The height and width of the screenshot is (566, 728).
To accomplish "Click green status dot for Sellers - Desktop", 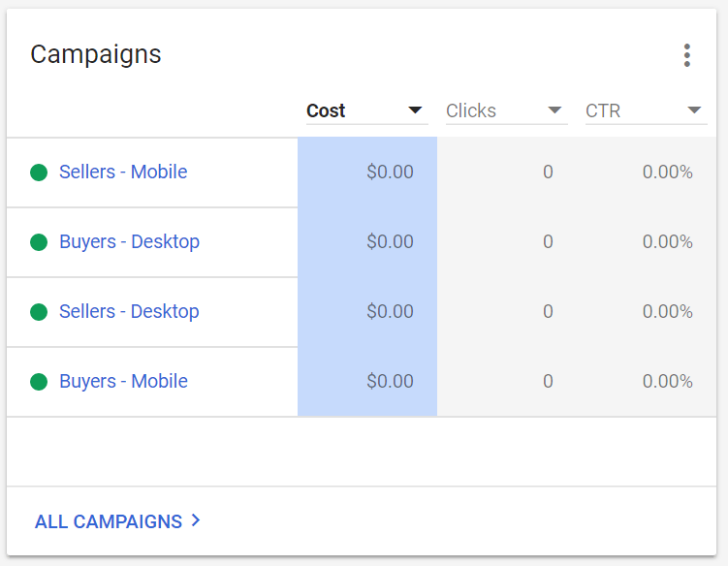I will (39, 311).
